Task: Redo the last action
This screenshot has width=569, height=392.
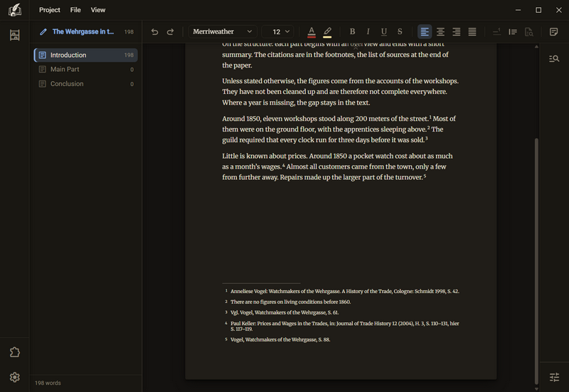Action: click(x=170, y=31)
